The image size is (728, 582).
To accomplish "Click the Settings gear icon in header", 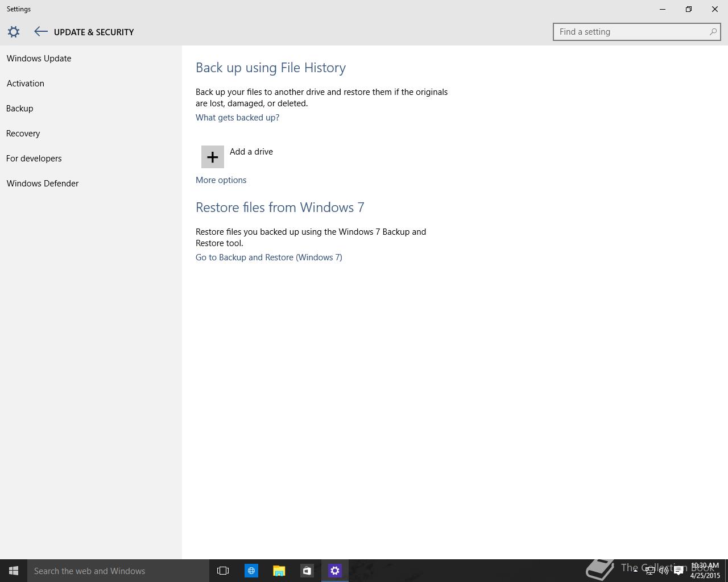I will coord(14,32).
